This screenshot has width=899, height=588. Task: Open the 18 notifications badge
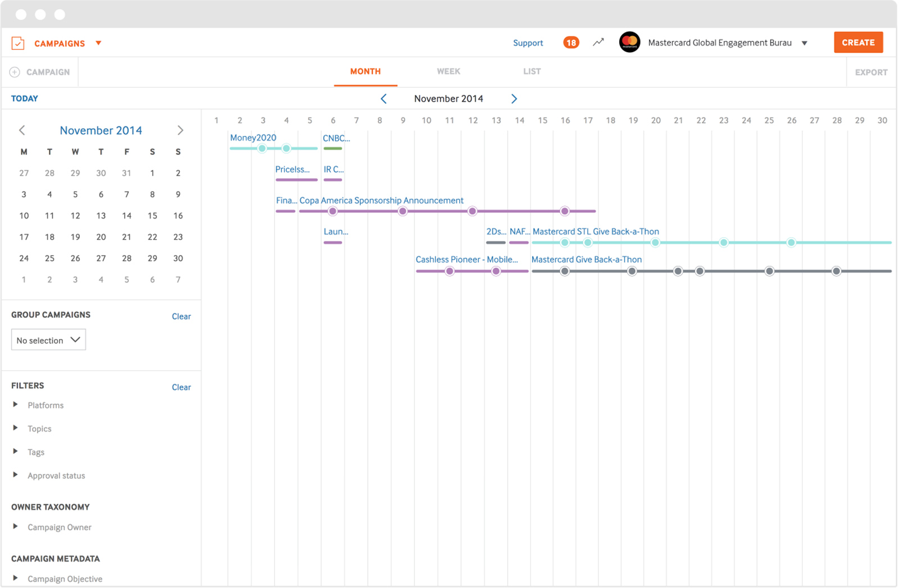point(571,43)
